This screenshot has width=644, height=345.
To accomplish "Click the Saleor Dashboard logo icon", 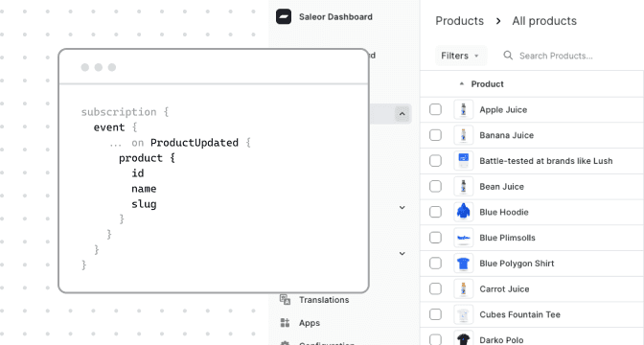I will click(284, 17).
